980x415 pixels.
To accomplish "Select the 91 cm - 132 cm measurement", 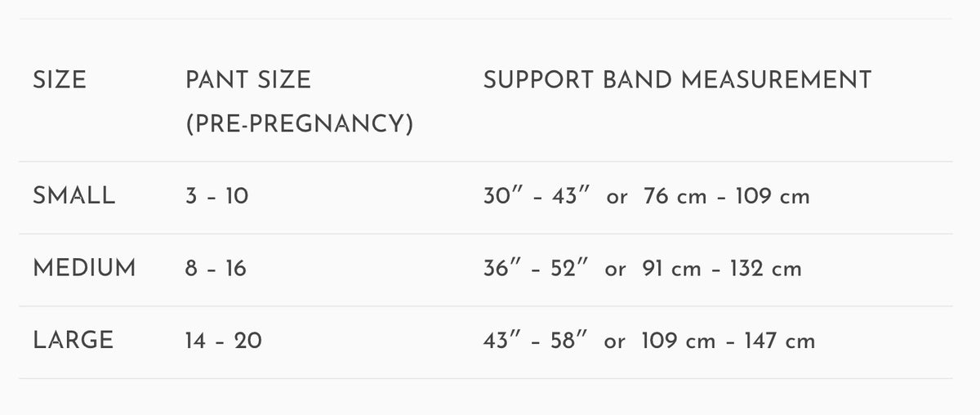I will click(722, 269).
